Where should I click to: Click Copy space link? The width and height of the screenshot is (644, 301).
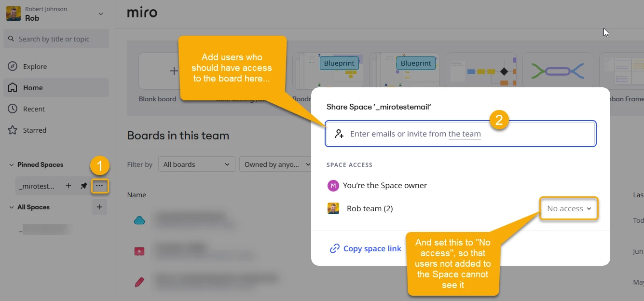pyautogui.click(x=372, y=249)
